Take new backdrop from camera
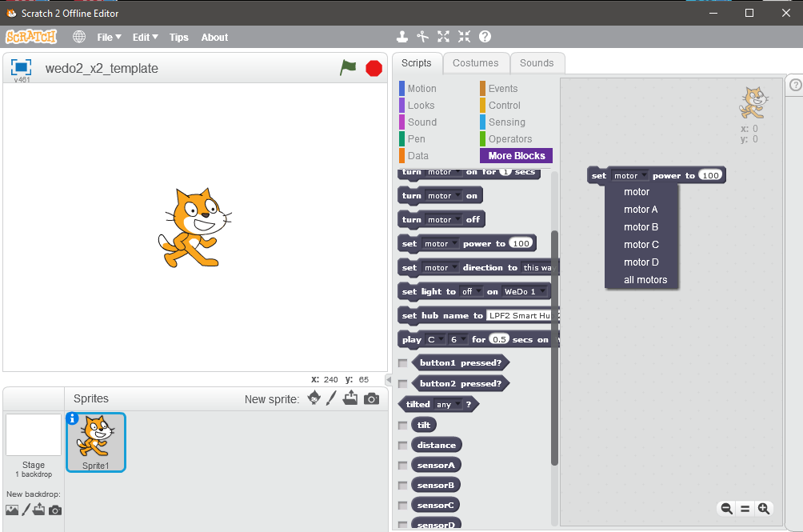 click(x=55, y=510)
